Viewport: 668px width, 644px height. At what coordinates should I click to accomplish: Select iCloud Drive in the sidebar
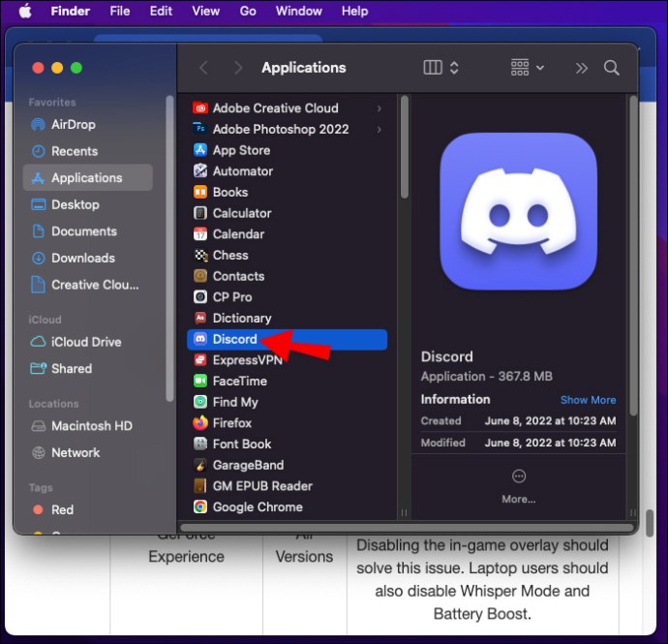pyautogui.click(x=88, y=342)
